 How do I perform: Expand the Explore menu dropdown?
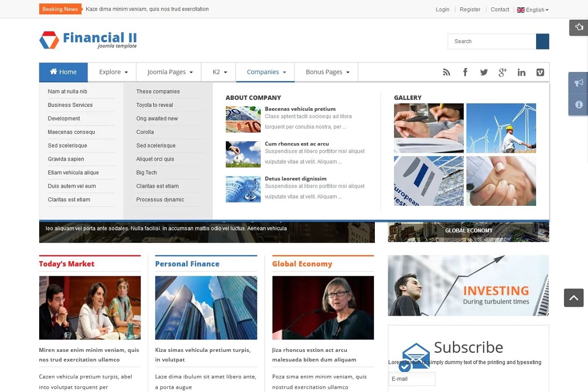tap(113, 72)
